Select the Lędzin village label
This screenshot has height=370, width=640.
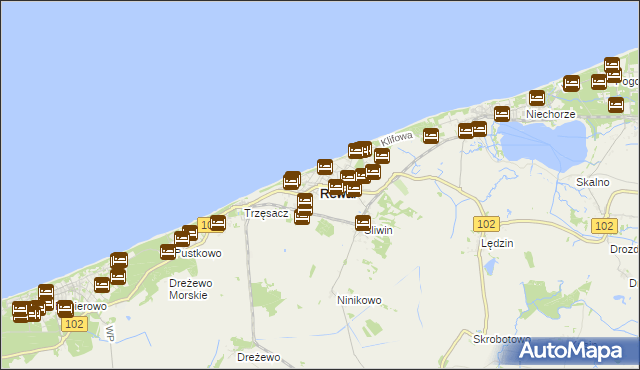[x=497, y=244]
